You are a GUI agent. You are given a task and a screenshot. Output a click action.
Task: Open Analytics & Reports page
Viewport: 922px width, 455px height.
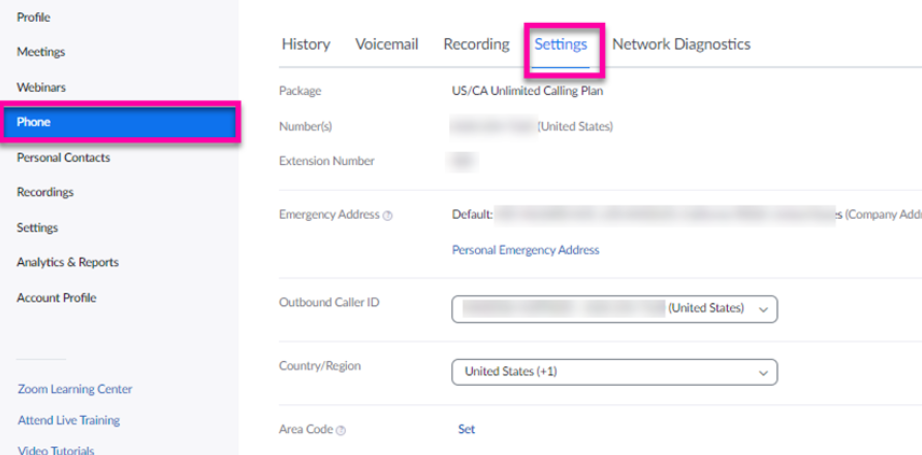[x=67, y=262]
